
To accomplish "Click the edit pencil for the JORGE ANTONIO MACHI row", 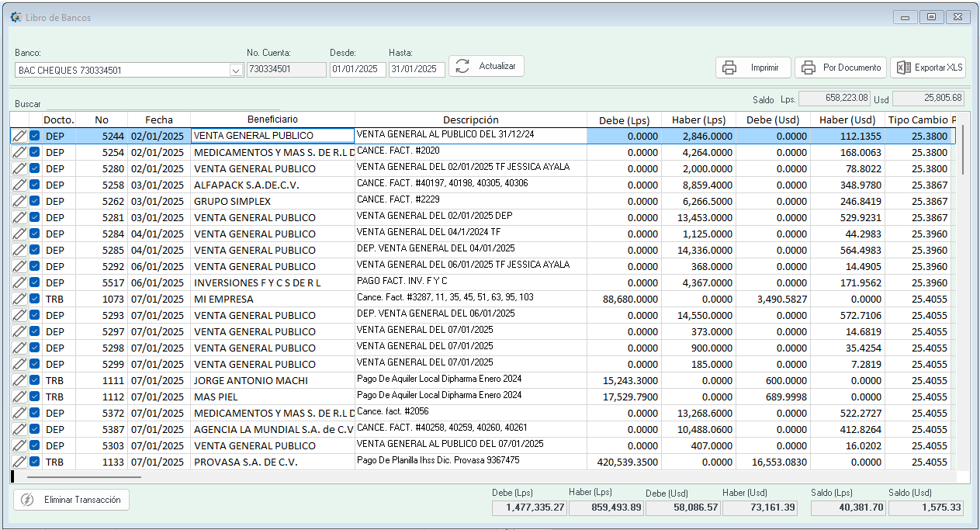I will [x=19, y=380].
